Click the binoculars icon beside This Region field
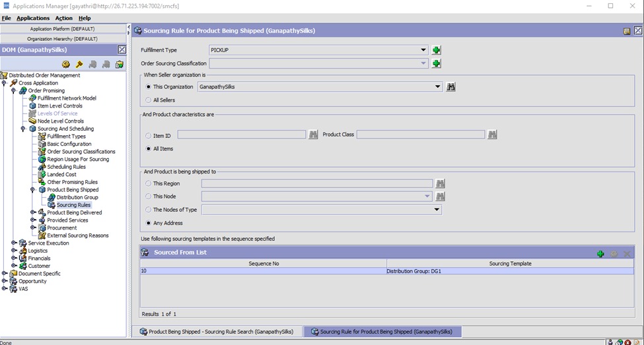Image resolution: width=644 pixels, height=345 pixels. click(441, 183)
